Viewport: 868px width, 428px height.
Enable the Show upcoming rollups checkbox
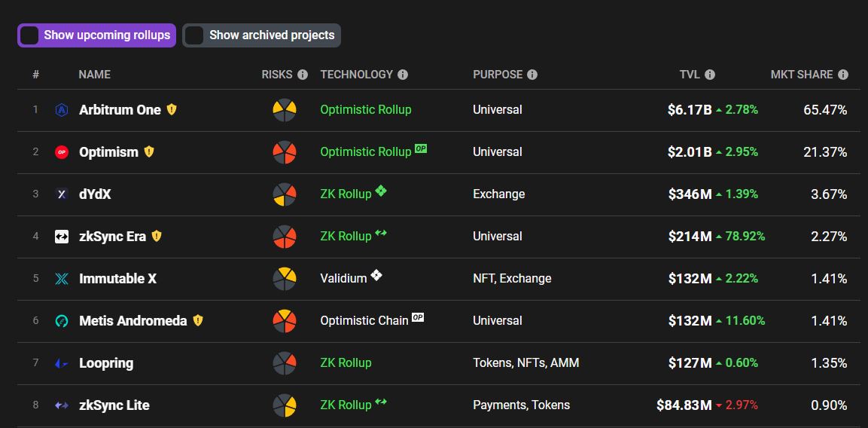pos(29,35)
